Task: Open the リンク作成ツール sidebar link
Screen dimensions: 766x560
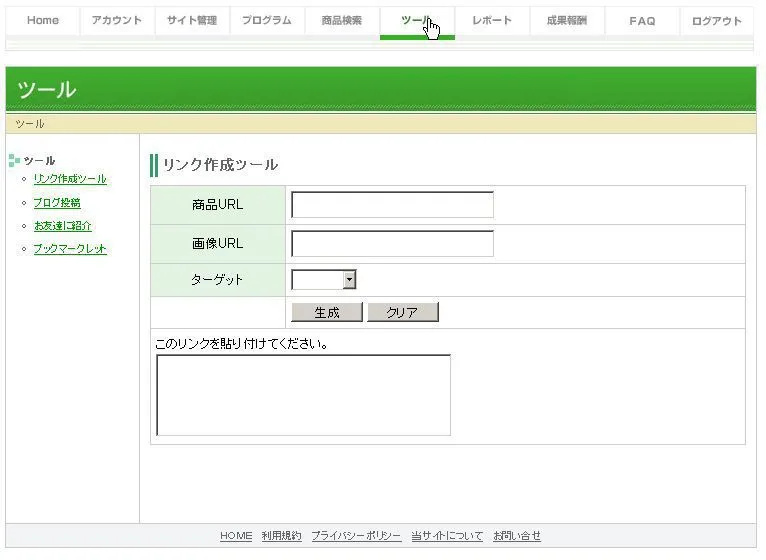Action: click(x=70, y=179)
